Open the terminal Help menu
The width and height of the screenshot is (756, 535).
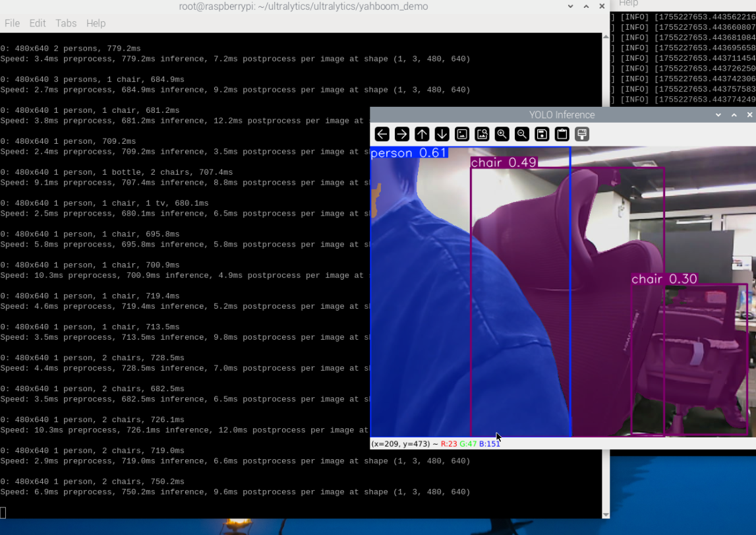point(96,23)
